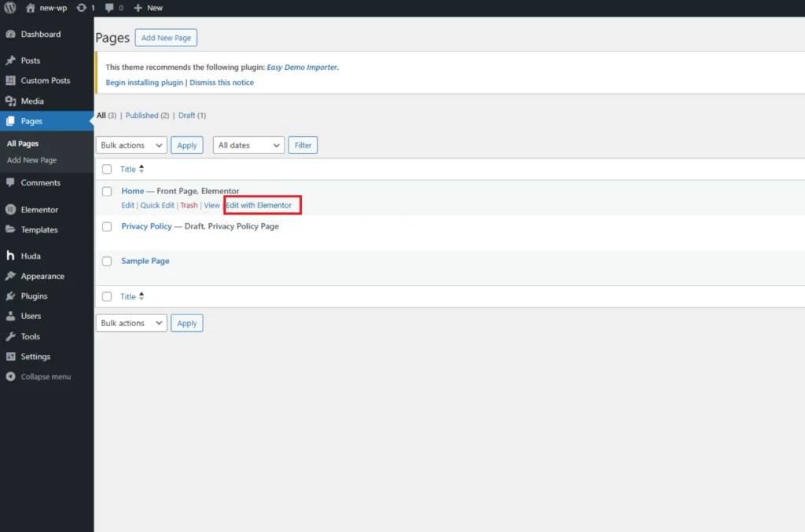Screen dimensions: 805x532
Task: Open the Easy Demo Importer link
Action: [302, 68]
